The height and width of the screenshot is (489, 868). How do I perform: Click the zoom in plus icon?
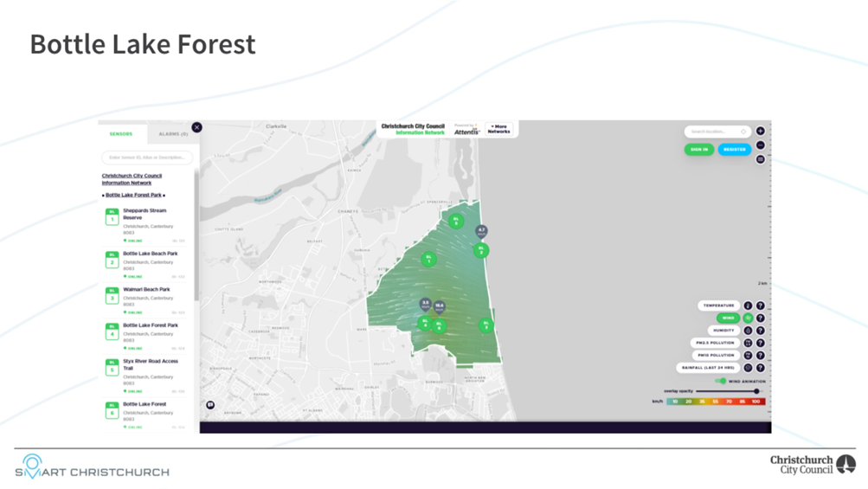click(761, 132)
